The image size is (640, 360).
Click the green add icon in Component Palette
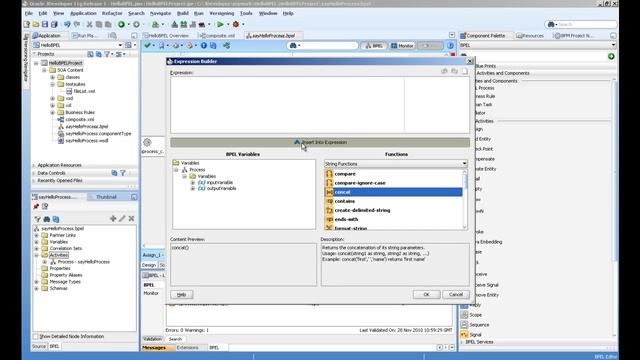(611, 56)
